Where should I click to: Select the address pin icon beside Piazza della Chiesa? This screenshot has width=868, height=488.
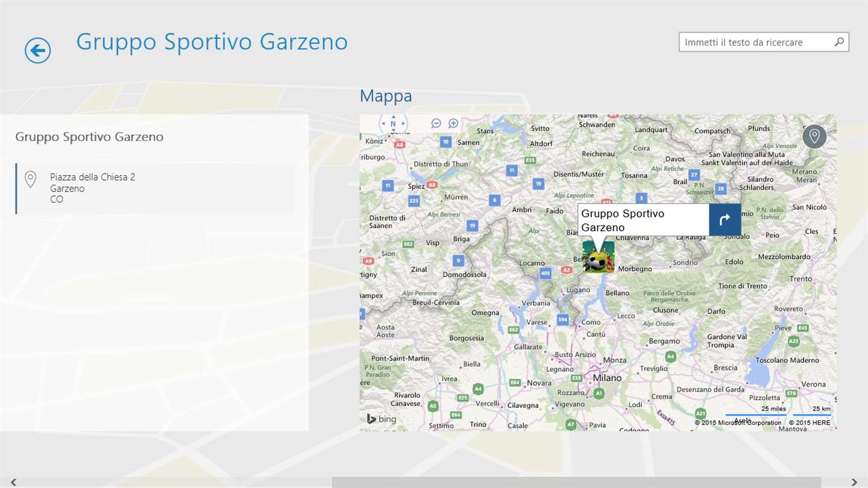[30, 179]
